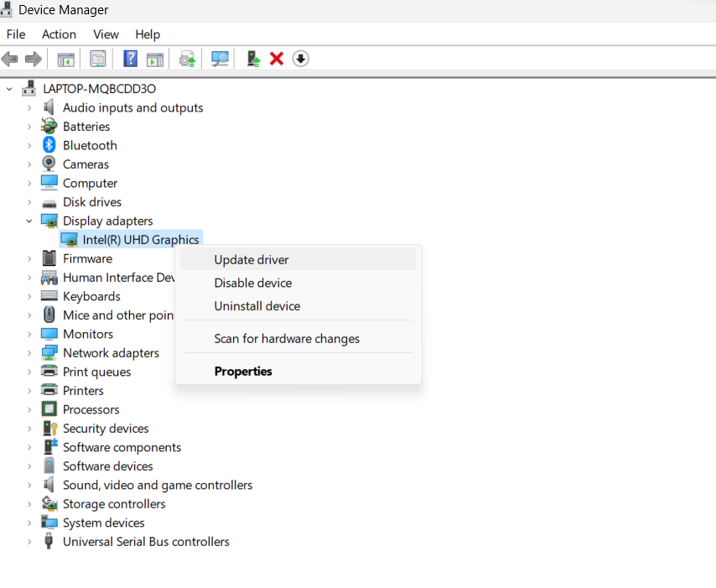
Task: Select the Software devices tree item
Action: click(x=108, y=466)
